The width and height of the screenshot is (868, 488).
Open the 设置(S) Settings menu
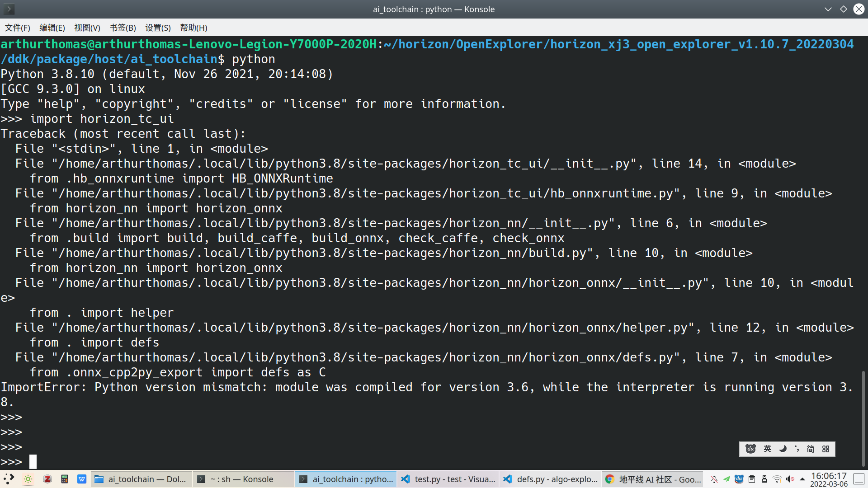(158, 28)
